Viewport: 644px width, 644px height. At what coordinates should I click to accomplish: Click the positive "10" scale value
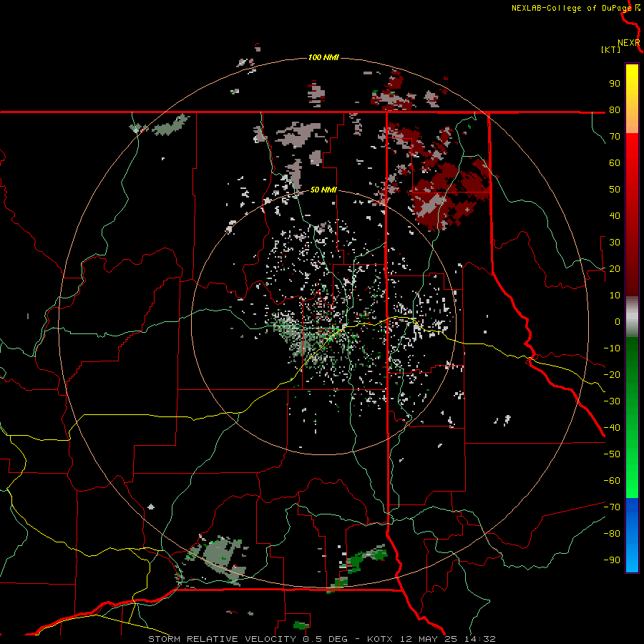[x=615, y=296]
